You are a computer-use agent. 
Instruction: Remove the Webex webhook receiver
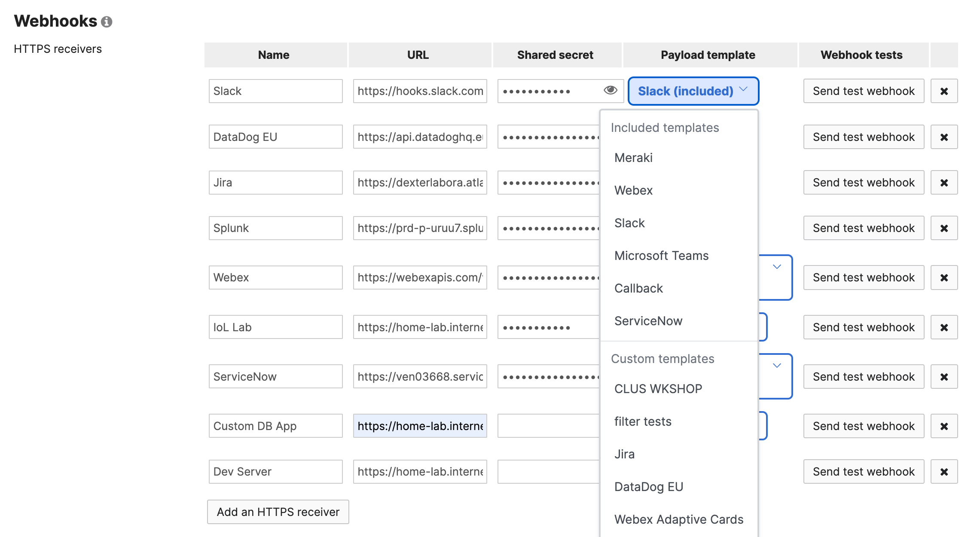point(944,278)
